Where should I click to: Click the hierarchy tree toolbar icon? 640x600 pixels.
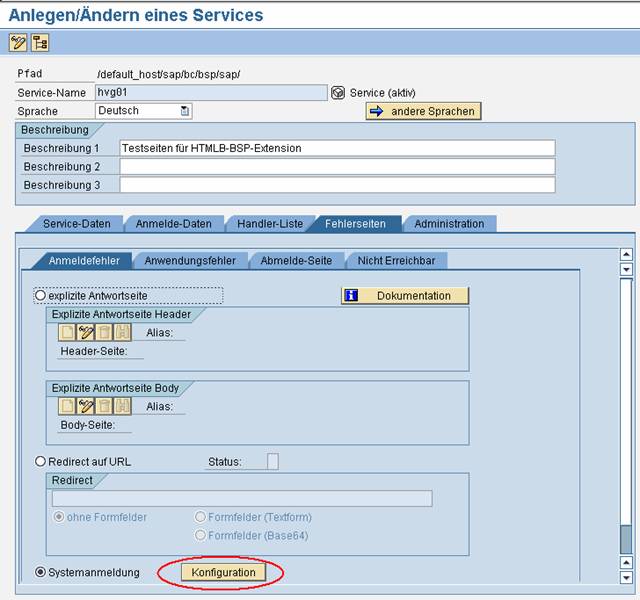click(40, 42)
